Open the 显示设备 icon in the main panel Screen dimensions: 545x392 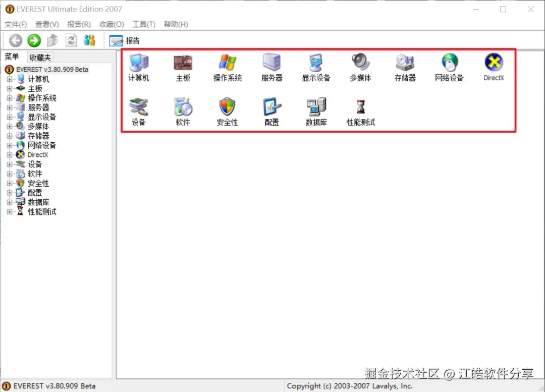(316, 68)
